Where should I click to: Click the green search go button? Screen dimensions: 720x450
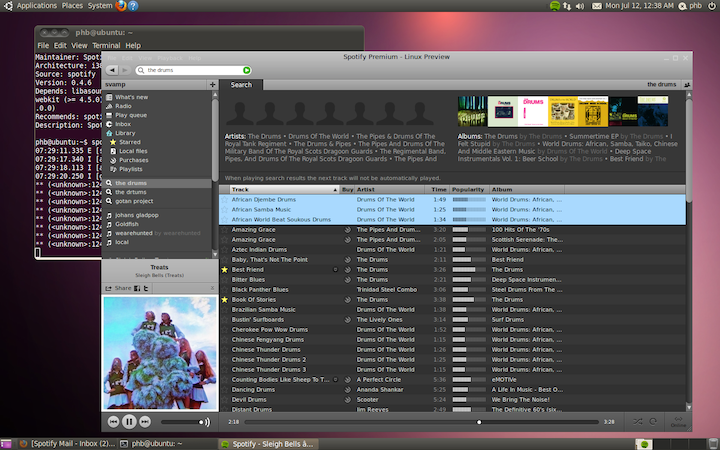[247, 70]
